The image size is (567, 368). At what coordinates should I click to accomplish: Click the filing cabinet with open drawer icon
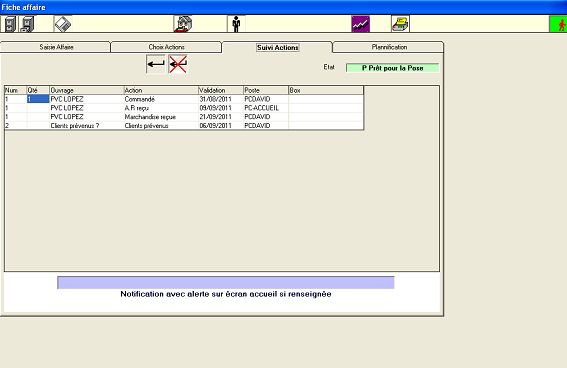[x=27, y=24]
